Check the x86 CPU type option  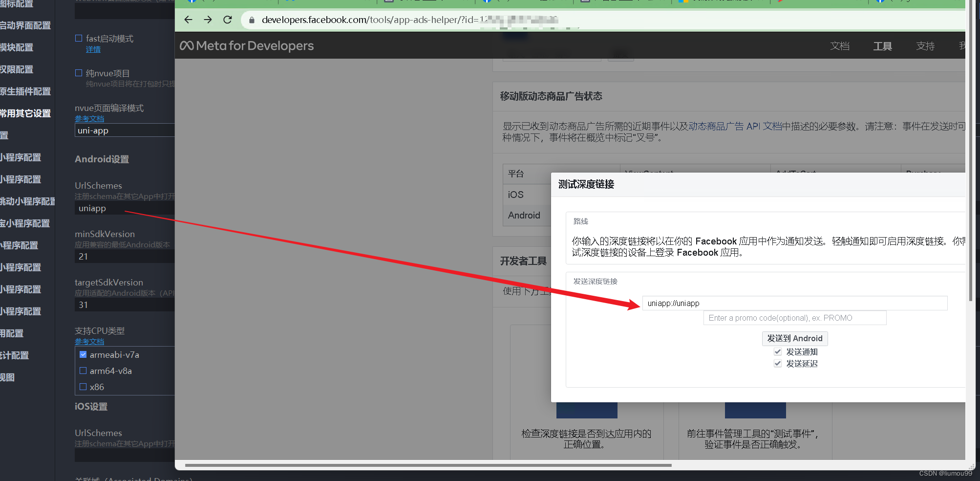(x=83, y=387)
